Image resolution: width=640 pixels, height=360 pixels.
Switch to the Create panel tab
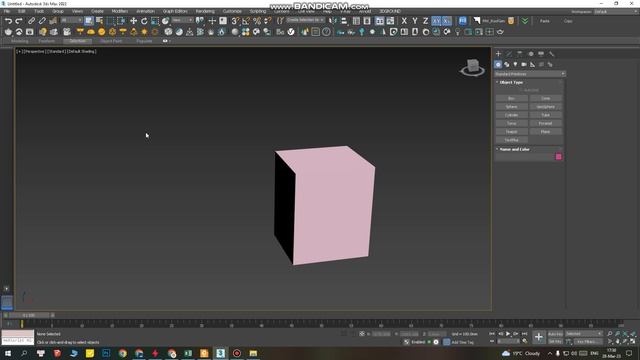tap(498, 54)
